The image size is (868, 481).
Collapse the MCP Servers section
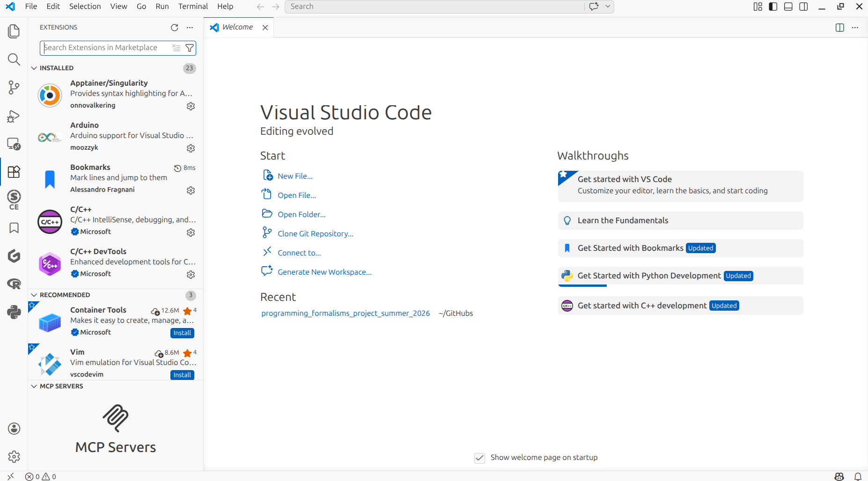click(x=34, y=386)
